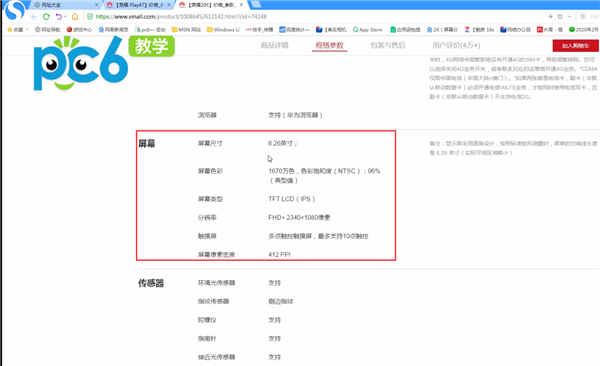
Task: Click the 浏览器 row label
Action: [207, 115]
